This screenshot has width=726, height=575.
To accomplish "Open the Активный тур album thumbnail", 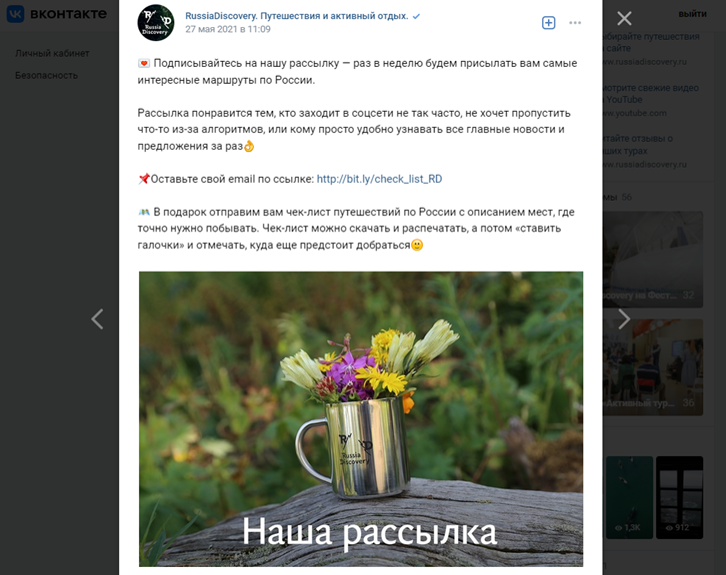I will point(653,367).
